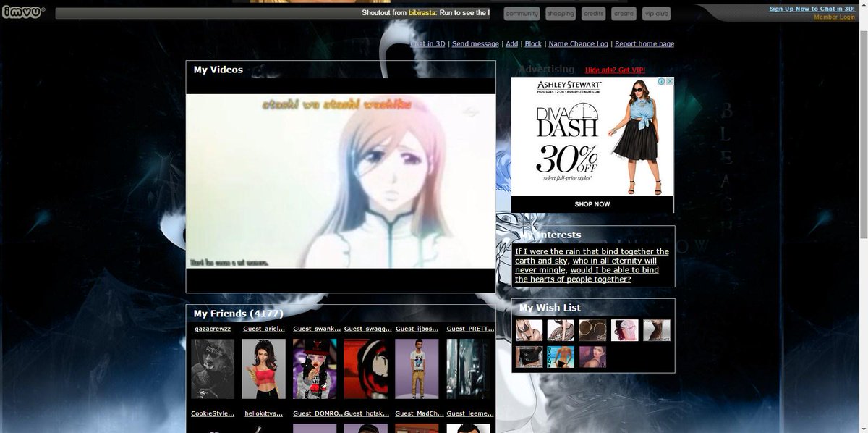Click SHOP NOW on the Ashley Stewart ad

pos(592,204)
